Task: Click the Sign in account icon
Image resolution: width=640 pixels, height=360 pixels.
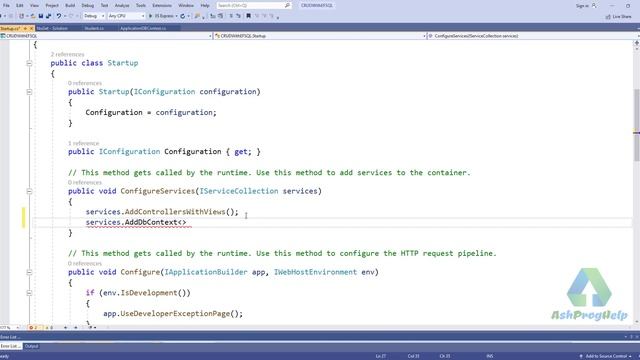Action: point(594,6)
